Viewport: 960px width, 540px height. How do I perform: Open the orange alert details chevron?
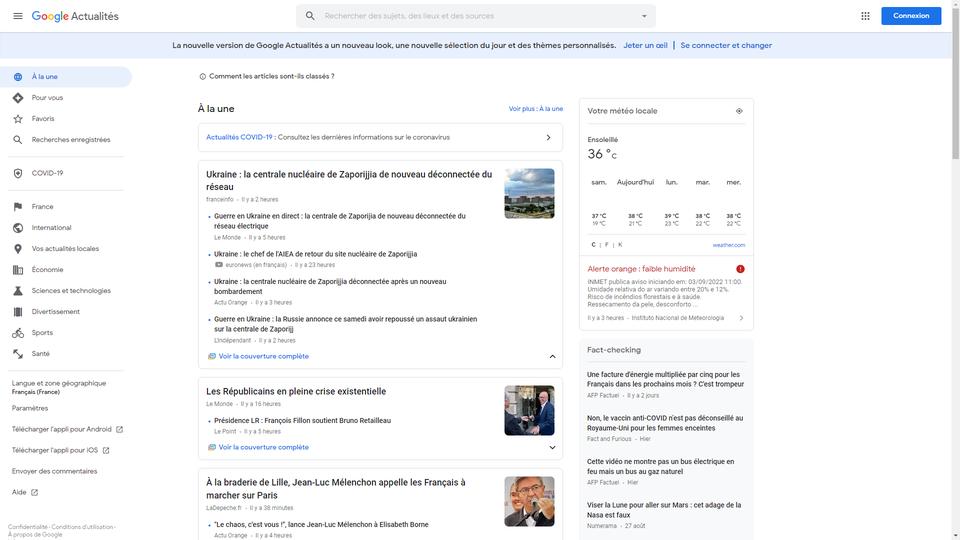coord(741,318)
